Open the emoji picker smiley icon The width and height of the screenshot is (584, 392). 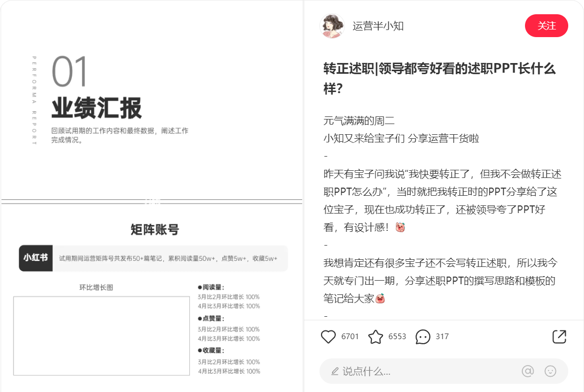[550, 371]
